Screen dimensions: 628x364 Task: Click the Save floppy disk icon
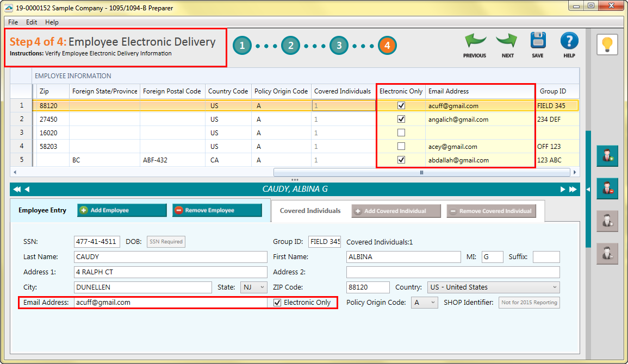(x=538, y=41)
